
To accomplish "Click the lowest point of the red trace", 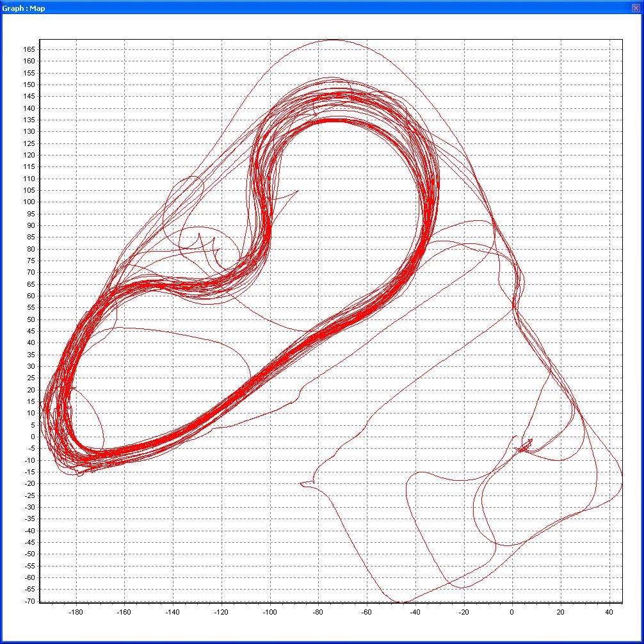I will pyautogui.click(x=400, y=602).
